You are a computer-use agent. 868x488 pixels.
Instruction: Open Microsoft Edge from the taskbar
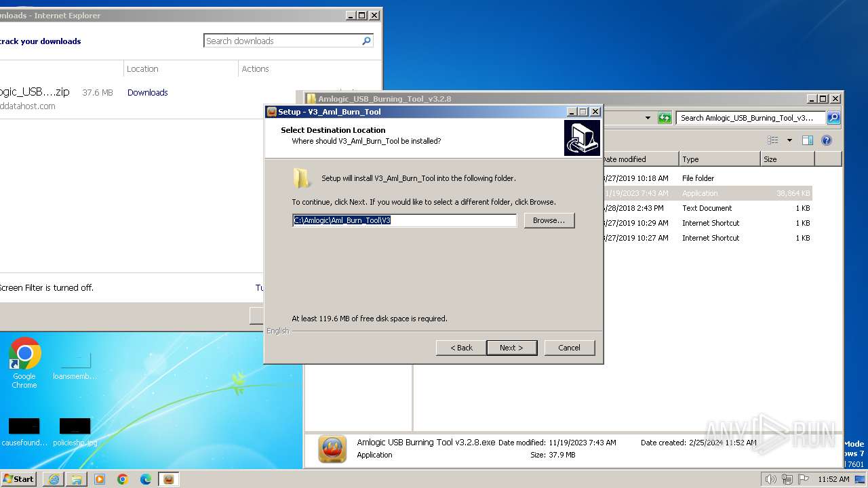pos(146,479)
